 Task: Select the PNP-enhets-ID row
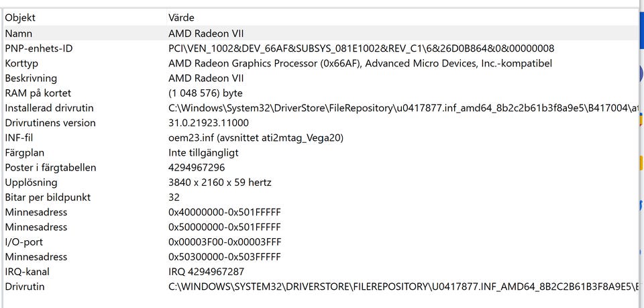point(39,48)
